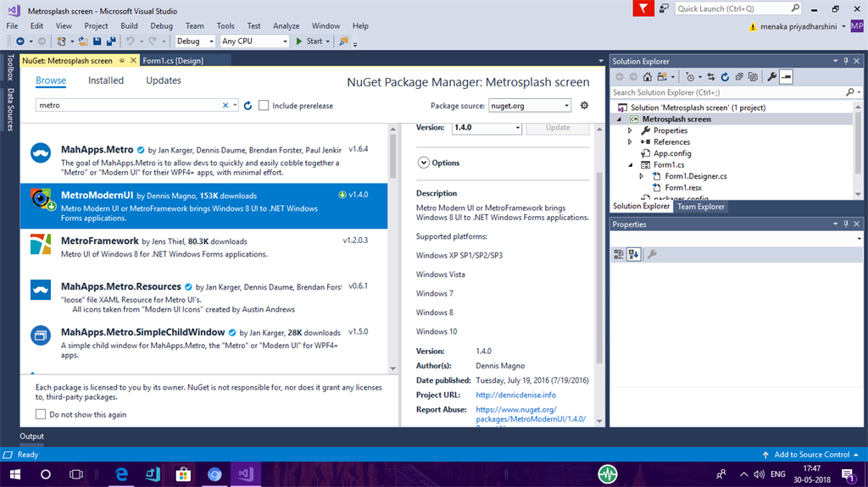
Task: Expand the Options section
Action: (x=424, y=163)
